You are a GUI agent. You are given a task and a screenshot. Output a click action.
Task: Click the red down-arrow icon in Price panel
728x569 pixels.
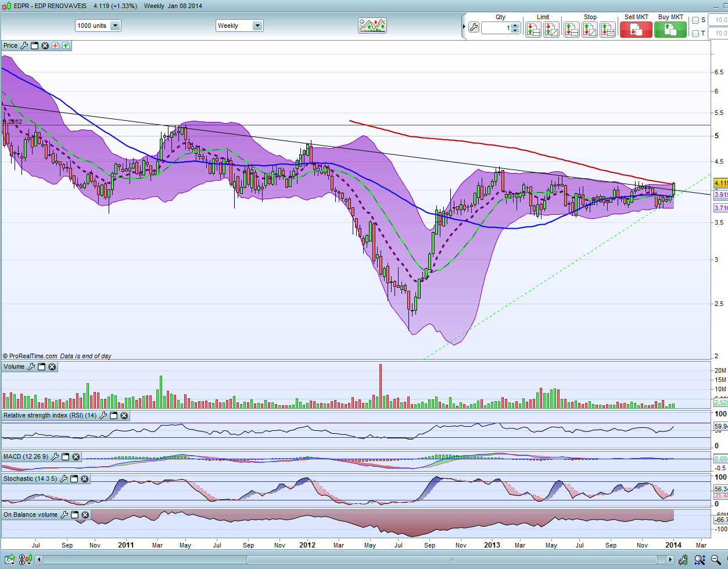click(x=55, y=45)
